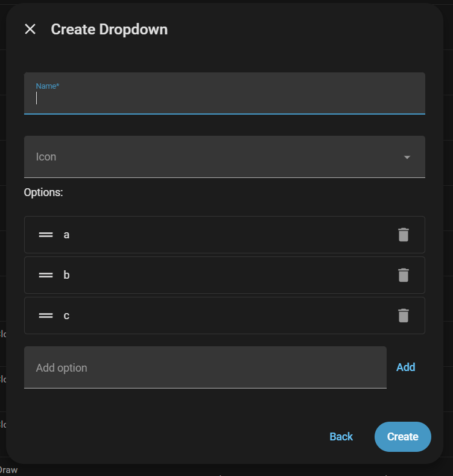
Task: Select the option labeled b
Action: tap(66, 275)
